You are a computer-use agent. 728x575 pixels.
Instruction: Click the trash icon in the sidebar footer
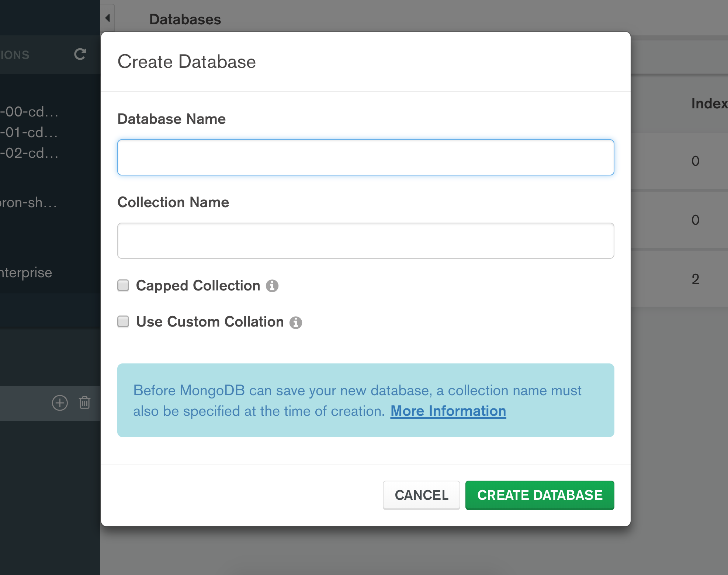(x=84, y=403)
